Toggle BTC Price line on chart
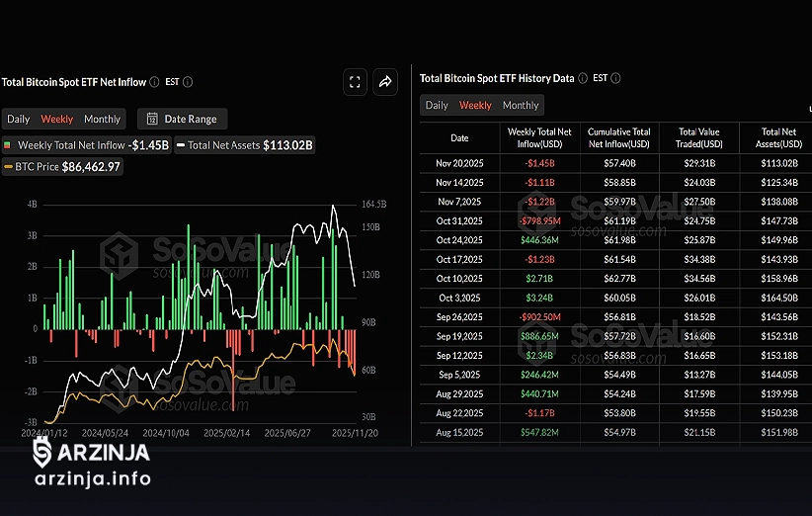Screen dimensions: 812x516 tap(63, 167)
